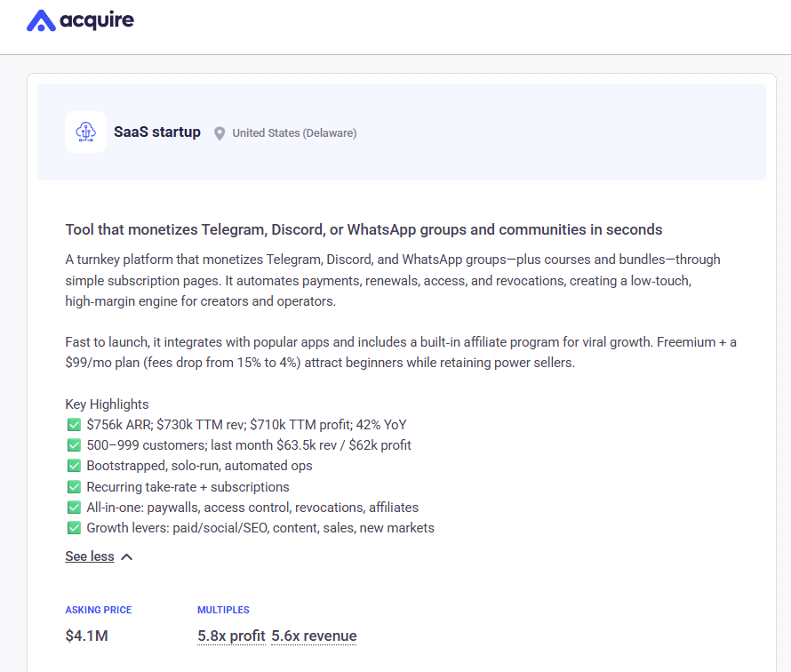The width and height of the screenshot is (791, 672).
Task: Open the 5.6x revenue multiple
Action: click(314, 636)
